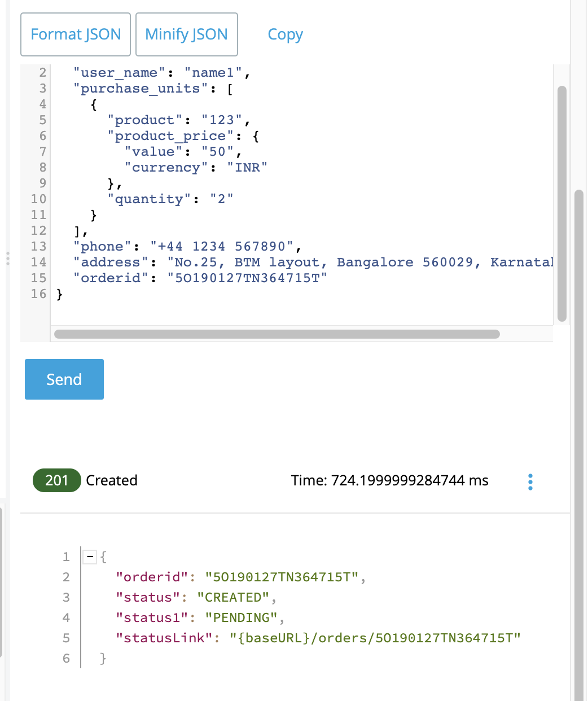Click the request editor horizontal scrollbar
This screenshot has height=701, width=588.
[x=277, y=334]
